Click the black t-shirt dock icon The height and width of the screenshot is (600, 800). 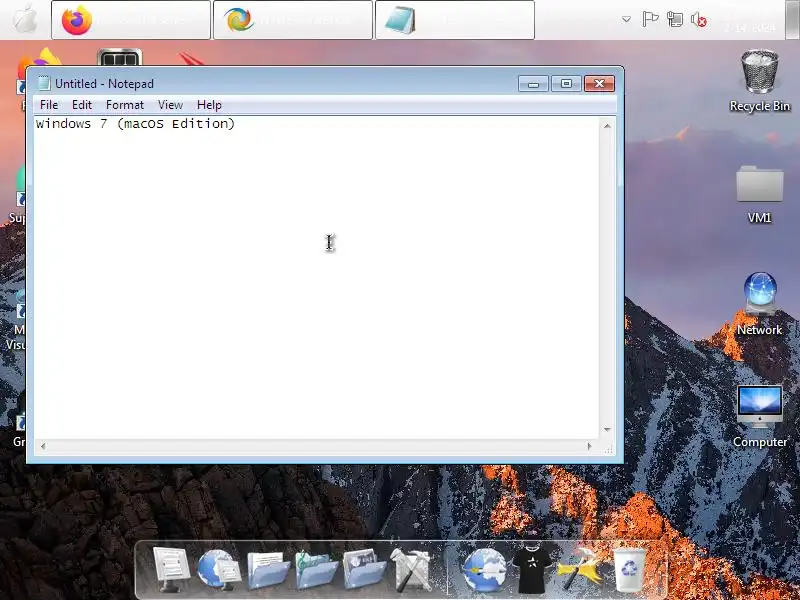tap(532, 570)
